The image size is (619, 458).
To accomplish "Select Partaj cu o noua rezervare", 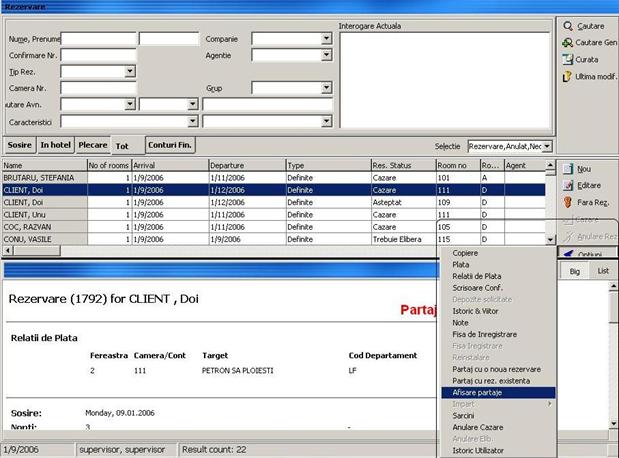I will [497, 369].
